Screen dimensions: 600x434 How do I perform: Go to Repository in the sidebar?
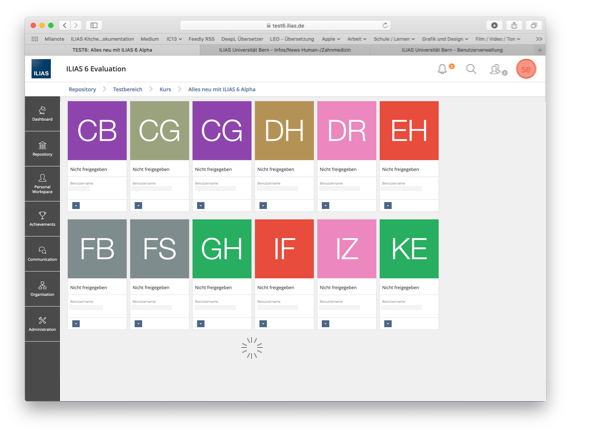tap(42, 148)
